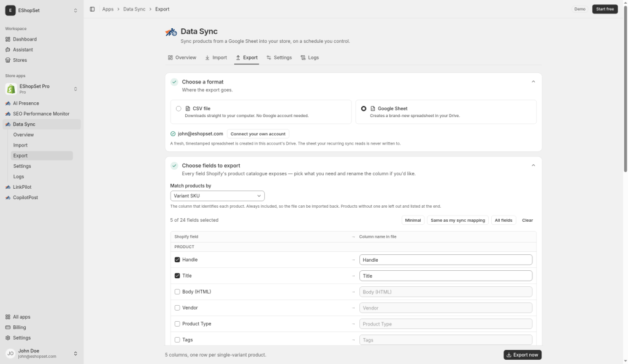Click the Assistant bot icon
This screenshot has height=364, width=628.
point(7,50)
